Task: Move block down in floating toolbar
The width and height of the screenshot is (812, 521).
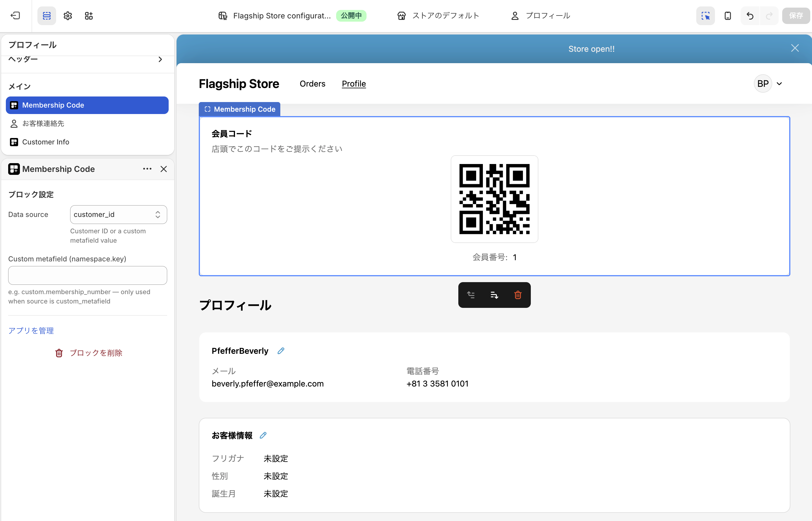Action: point(494,295)
